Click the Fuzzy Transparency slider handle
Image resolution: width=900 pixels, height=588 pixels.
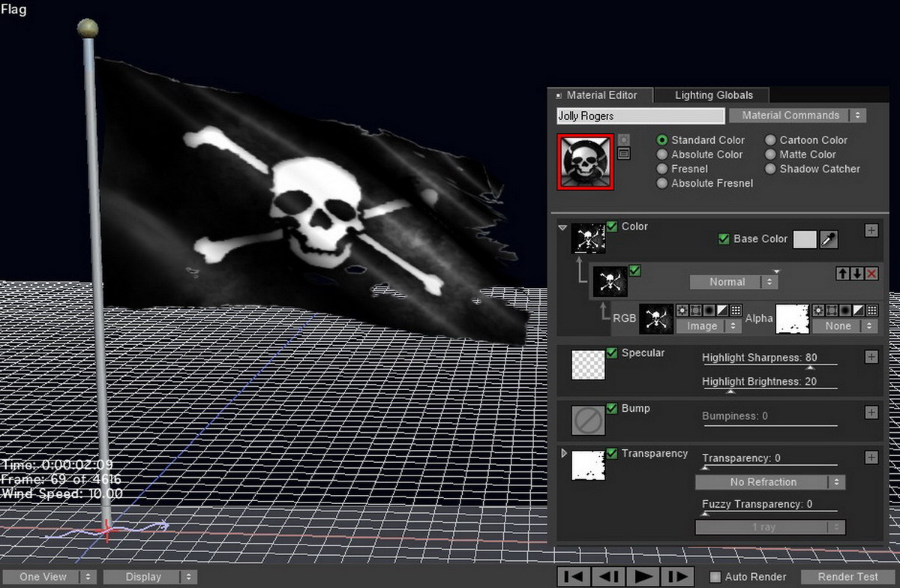(704, 514)
